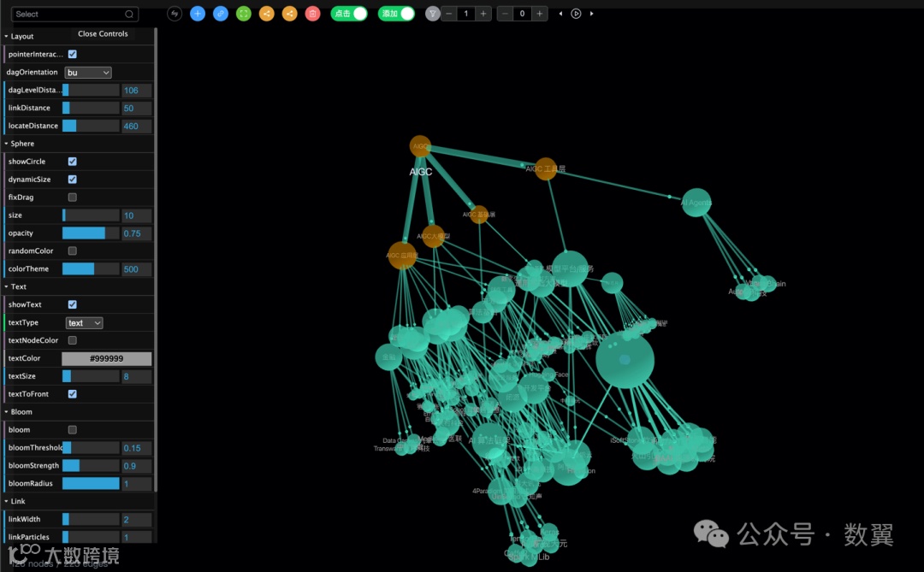This screenshot has width=924, height=572.
Task: Toggle the 点击 green switch
Action: [x=349, y=14]
